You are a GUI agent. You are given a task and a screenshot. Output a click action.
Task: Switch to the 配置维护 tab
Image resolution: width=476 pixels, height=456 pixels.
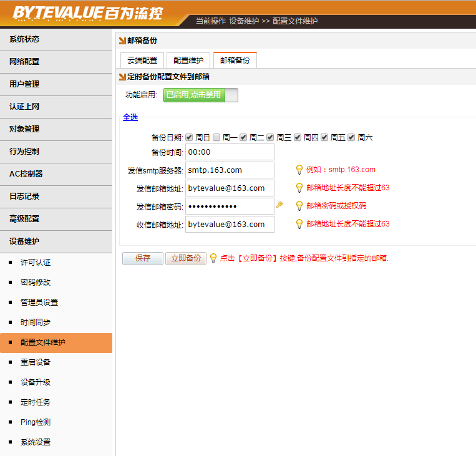point(188,61)
